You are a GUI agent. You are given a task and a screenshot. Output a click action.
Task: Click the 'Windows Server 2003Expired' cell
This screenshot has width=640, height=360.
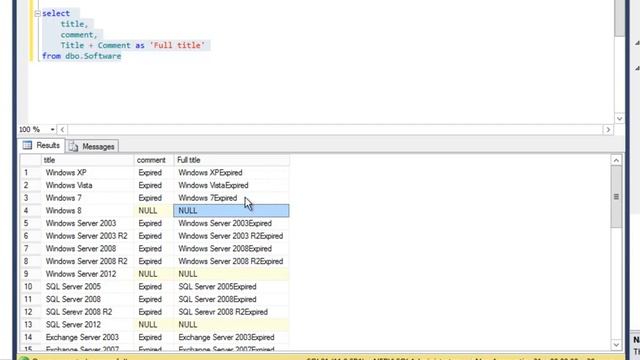(231, 223)
